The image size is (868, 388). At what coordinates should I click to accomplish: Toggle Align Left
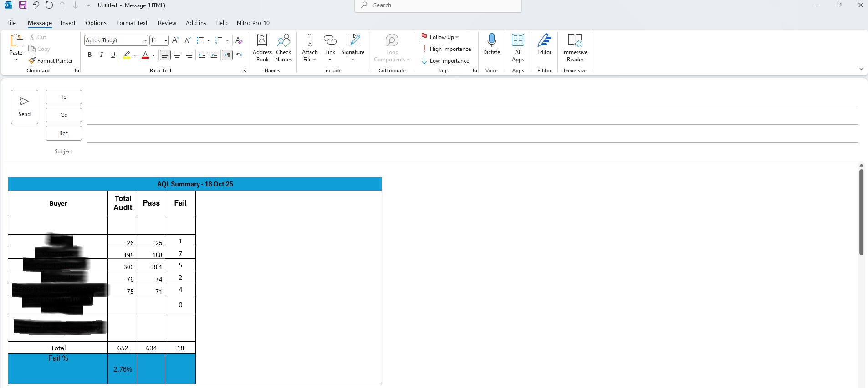(165, 55)
